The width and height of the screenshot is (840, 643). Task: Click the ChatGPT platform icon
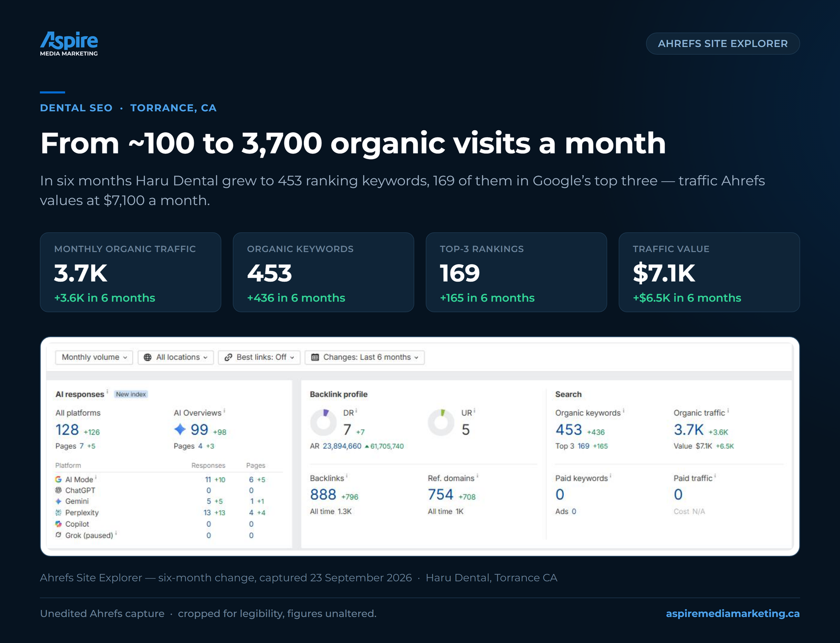[x=58, y=490]
